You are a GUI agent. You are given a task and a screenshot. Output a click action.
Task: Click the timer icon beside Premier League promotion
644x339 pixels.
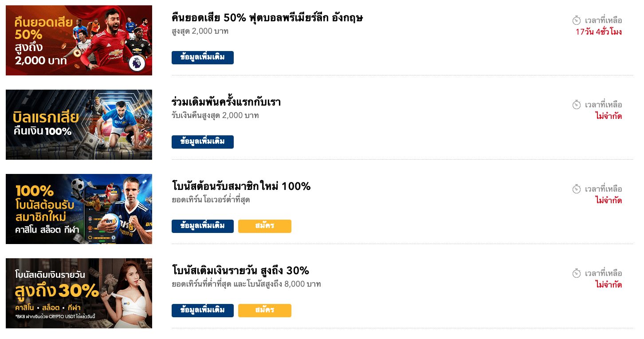pos(576,20)
